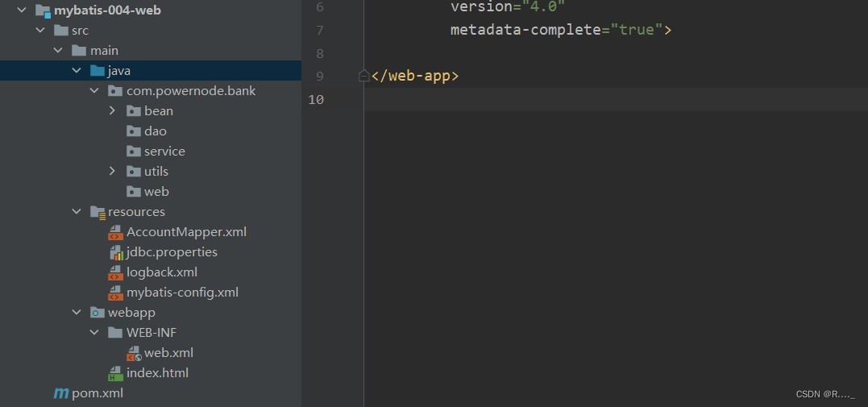This screenshot has height=407, width=868.
Task: Expand the utils package chevron
Action: pos(112,171)
